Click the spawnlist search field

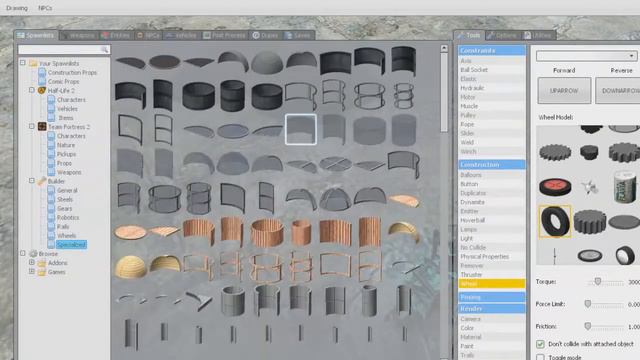pos(64,49)
